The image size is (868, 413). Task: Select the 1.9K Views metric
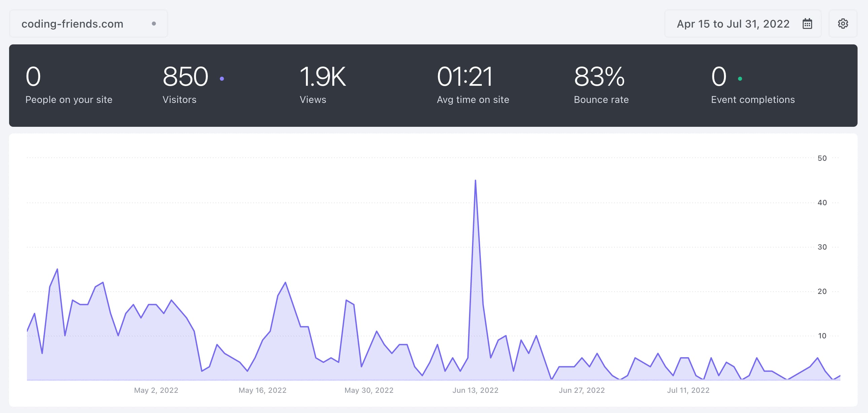pyautogui.click(x=323, y=85)
